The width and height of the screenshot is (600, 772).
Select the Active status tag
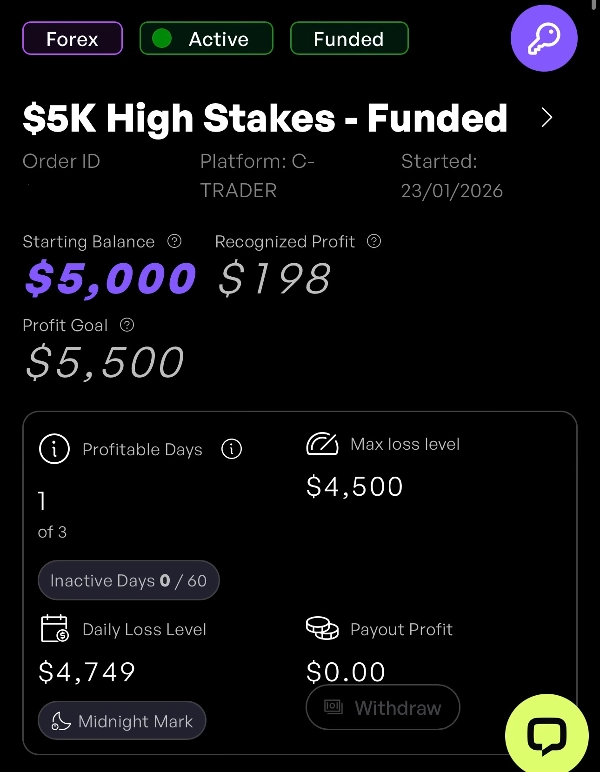[x=205, y=39]
